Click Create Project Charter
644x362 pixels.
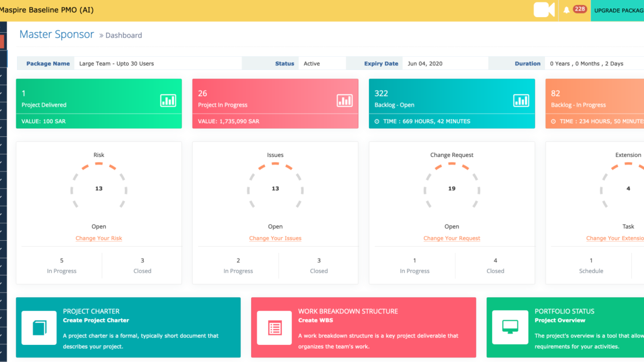pyautogui.click(x=96, y=320)
